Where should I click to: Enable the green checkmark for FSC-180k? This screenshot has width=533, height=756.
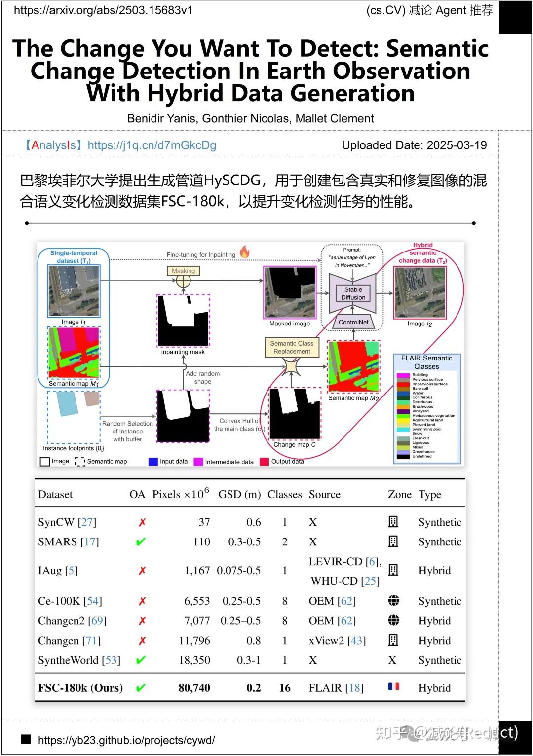pos(140,687)
